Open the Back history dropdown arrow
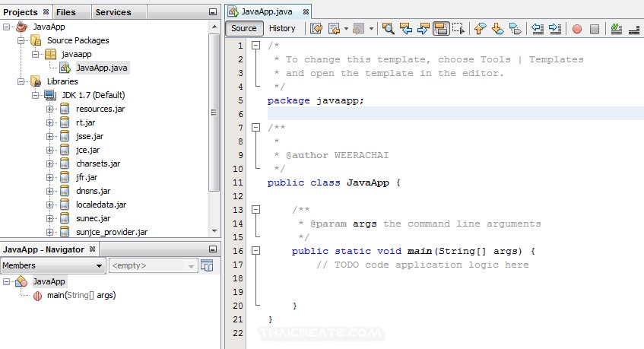Image resolution: width=644 pixels, height=349 pixels. pyautogui.click(x=346, y=28)
